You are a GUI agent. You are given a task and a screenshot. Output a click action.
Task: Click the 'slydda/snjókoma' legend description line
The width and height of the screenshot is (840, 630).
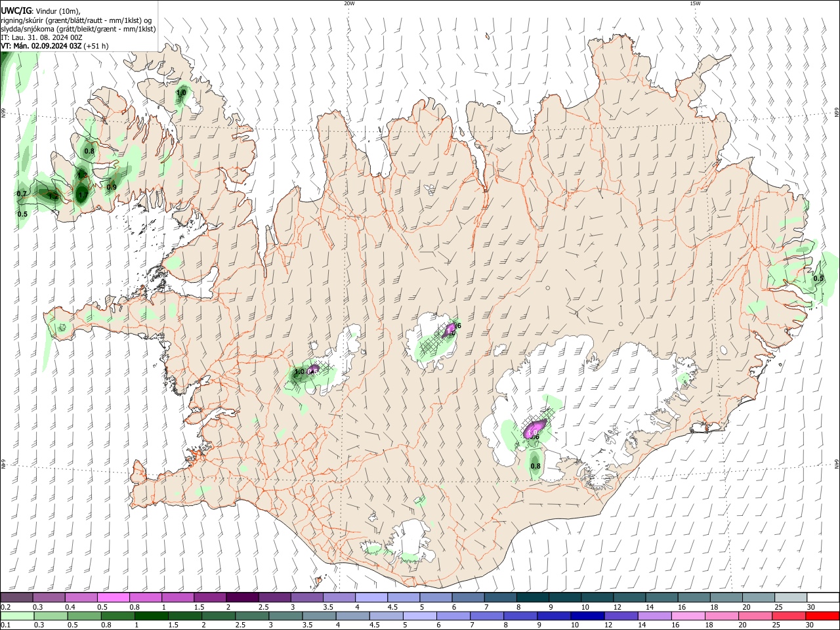78,29
